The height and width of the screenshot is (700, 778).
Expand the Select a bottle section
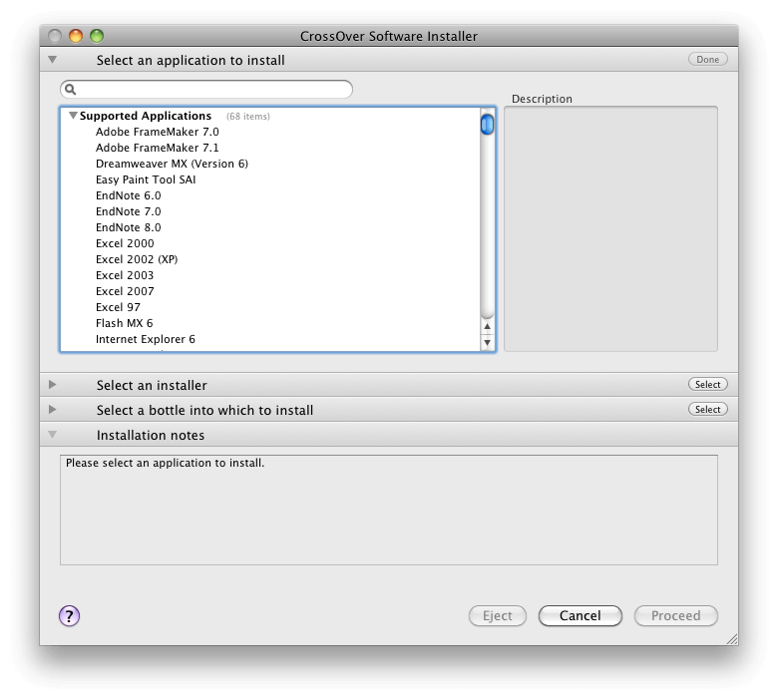point(53,409)
